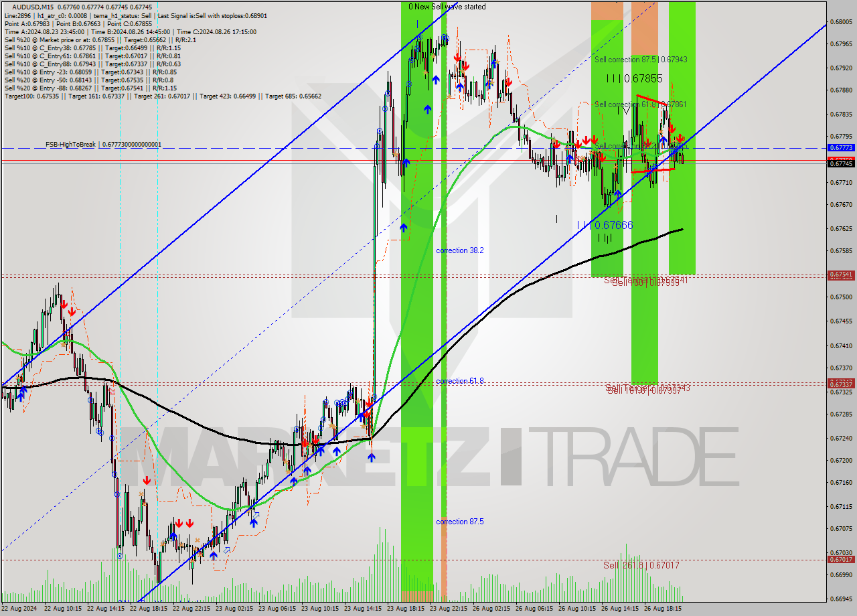The width and height of the screenshot is (857, 616).
Task: Click the '26 Aug 02:15' time axis label
Action: (491, 609)
